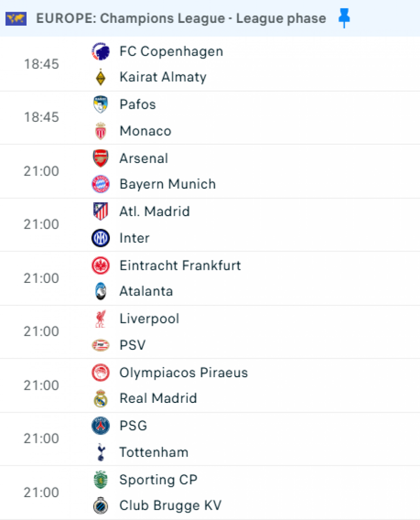Select the Liverpool team name
This screenshot has height=520, width=420.
149,319
